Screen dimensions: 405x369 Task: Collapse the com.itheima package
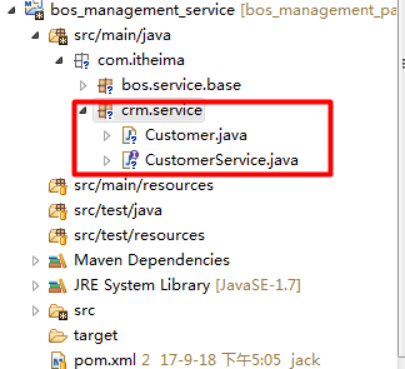point(59,60)
